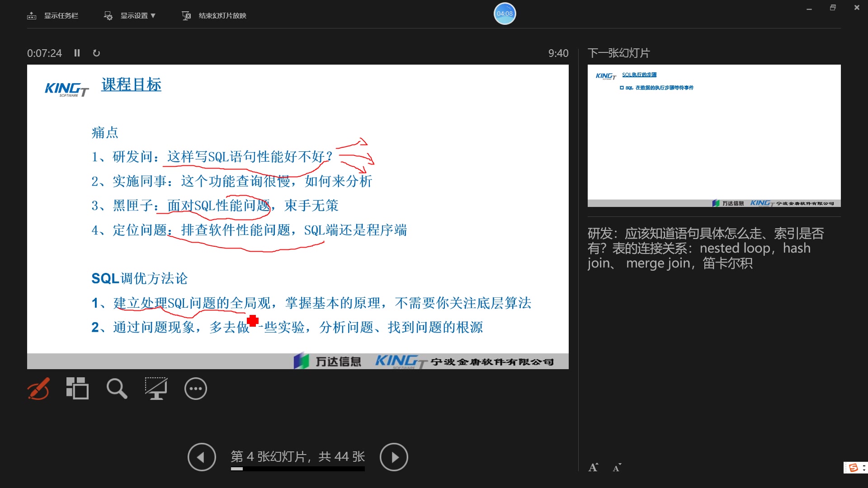Advance to the next slide
868x488 pixels.
(394, 457)
